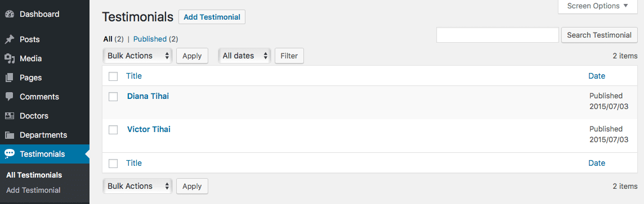
Task: Open the bottom Bulk Actions dropdown
Action: tap(137, 186)
